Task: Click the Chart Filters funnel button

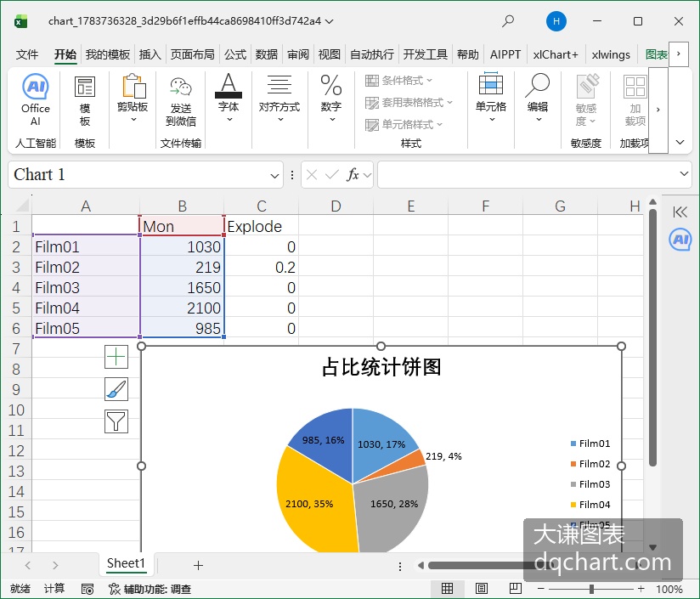Action: coord(116,421)
